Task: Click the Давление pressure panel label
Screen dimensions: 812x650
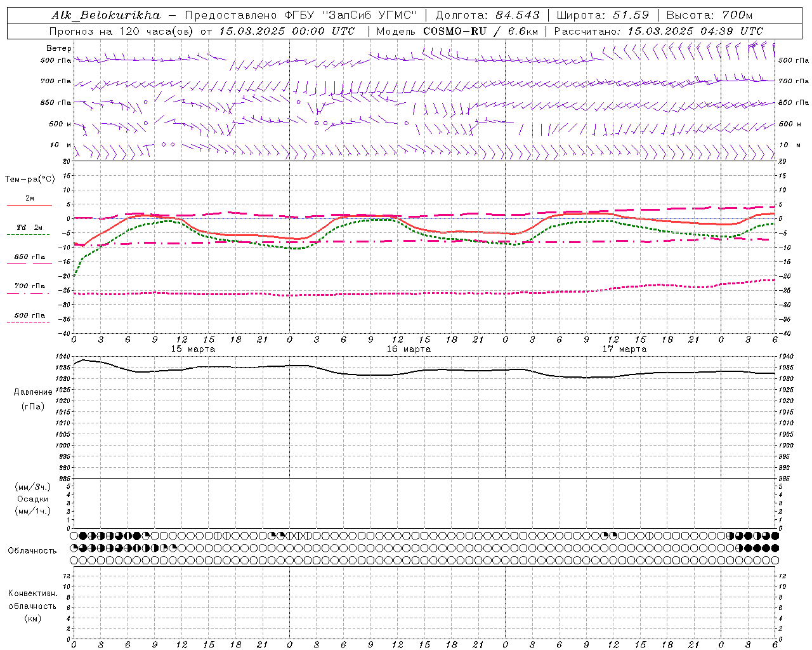Action: coord(33,392)
